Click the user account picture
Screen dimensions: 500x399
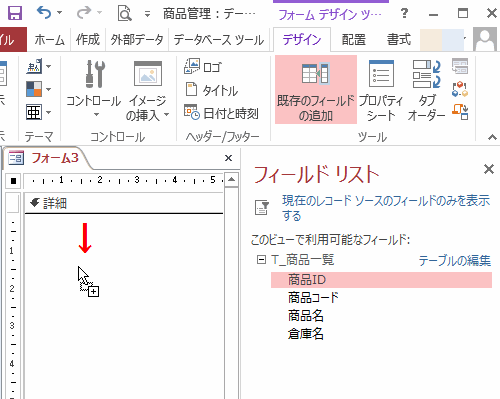[485, 39]
